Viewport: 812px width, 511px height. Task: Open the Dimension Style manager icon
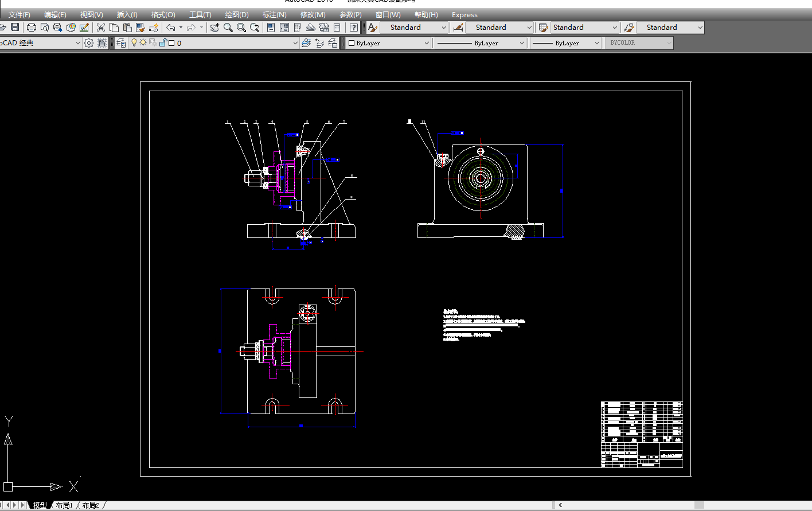tap(458, 27)
